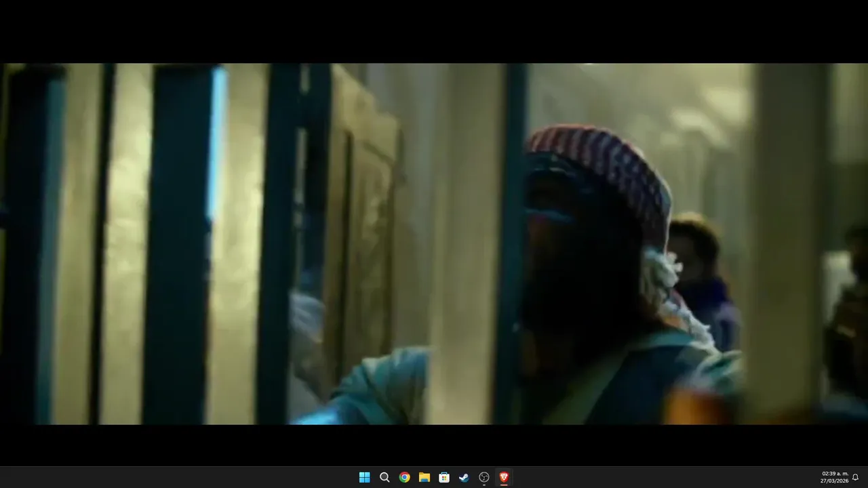Open Microsoft Store from taskbar
Viewport: 868px width, 488px height.
point(444,477)
